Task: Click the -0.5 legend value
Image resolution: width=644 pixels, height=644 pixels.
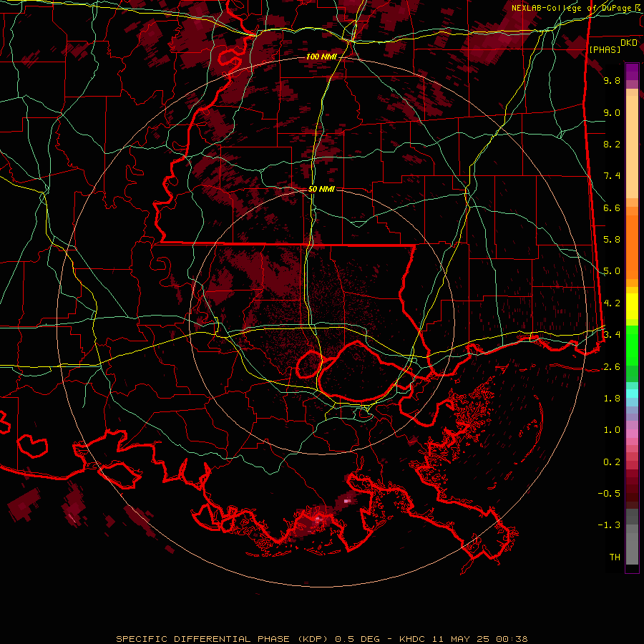Action: click(x=609, y=494)
